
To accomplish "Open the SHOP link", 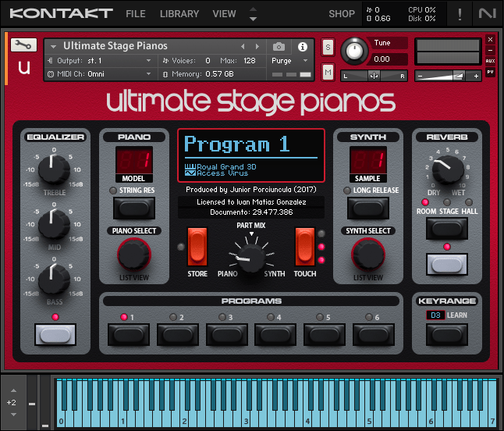I will pos(342,14).
